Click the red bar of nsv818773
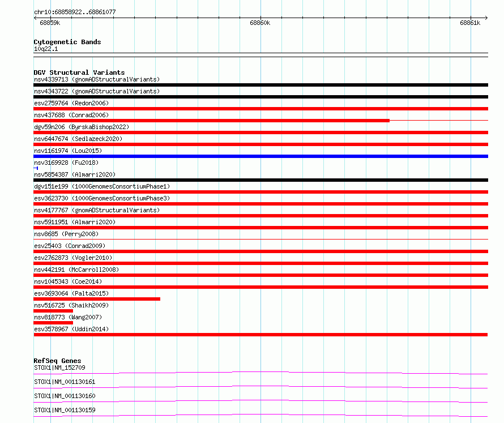This screenshot has width=504, height=423. click(53, 323)
